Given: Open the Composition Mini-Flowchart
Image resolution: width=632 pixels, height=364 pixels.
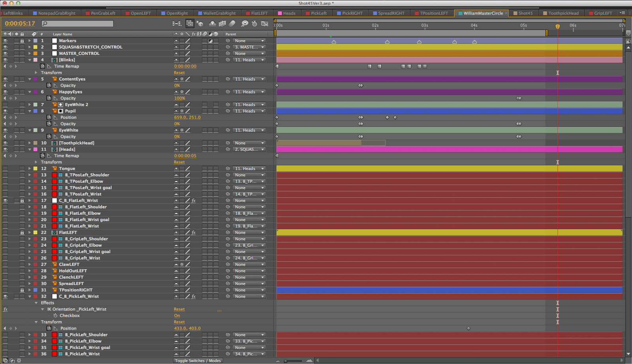Looking at the screenshot, I should [177, 24].
